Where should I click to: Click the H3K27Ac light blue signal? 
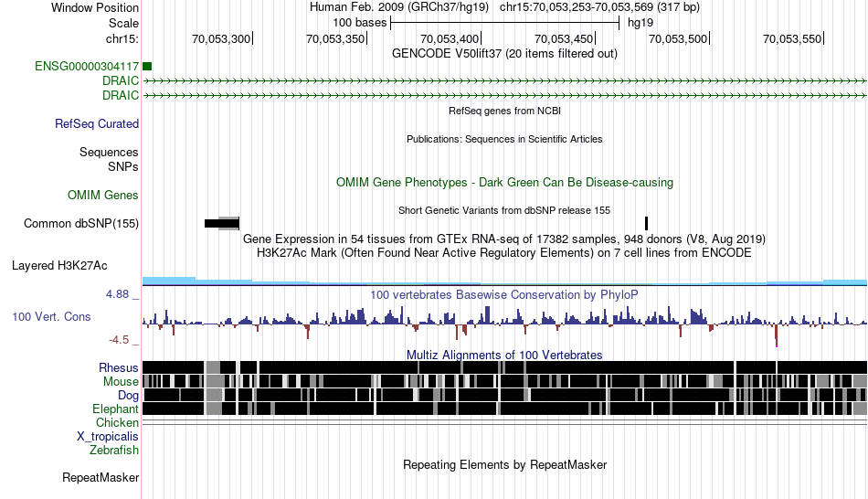point(504,281)
